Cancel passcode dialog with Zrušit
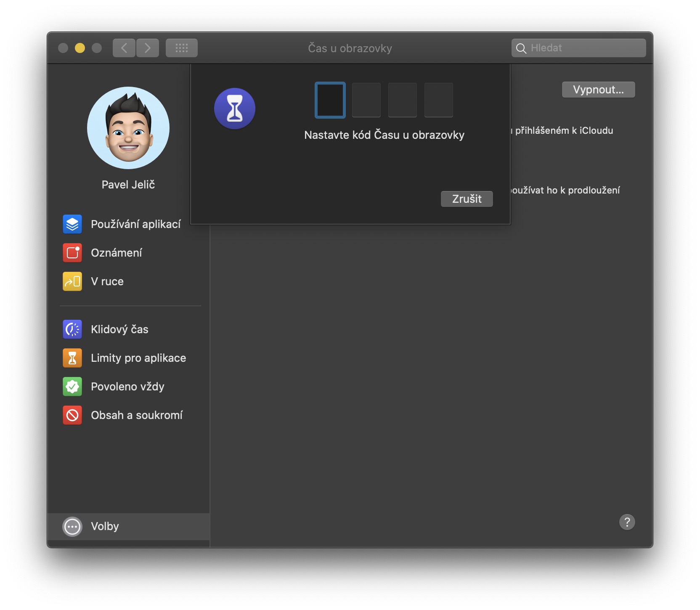Screen dimensions: 700x610 (x=467, y=199)
